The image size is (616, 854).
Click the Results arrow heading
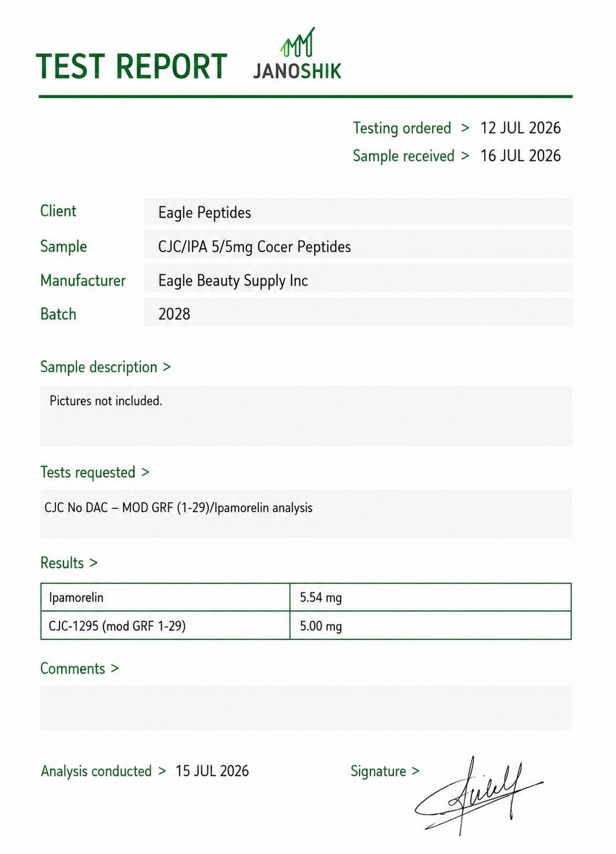pyautogui.click(x=69, y=563)
